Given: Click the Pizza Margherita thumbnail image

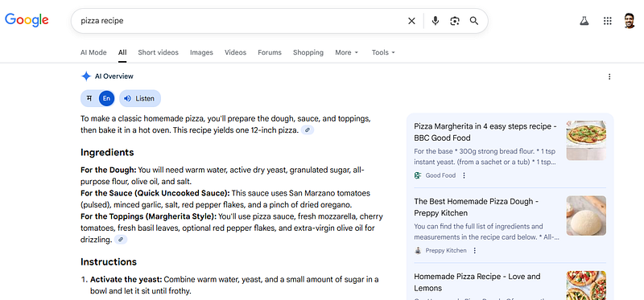Looking at the screenshot, I should pyautogui.click(x=586, y=141).
